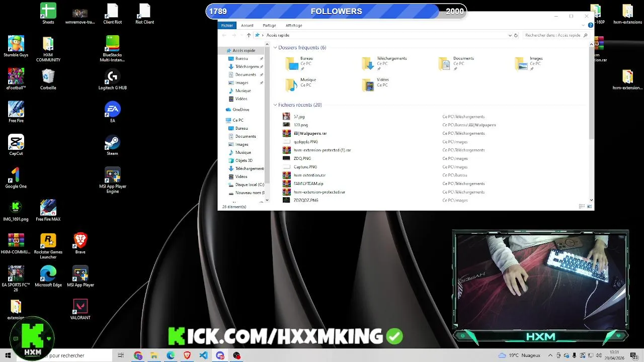Select Microsoft Edge desktop shortcut
The width and height of the screenshot is (644, 362).
click(x=48, y=276)
